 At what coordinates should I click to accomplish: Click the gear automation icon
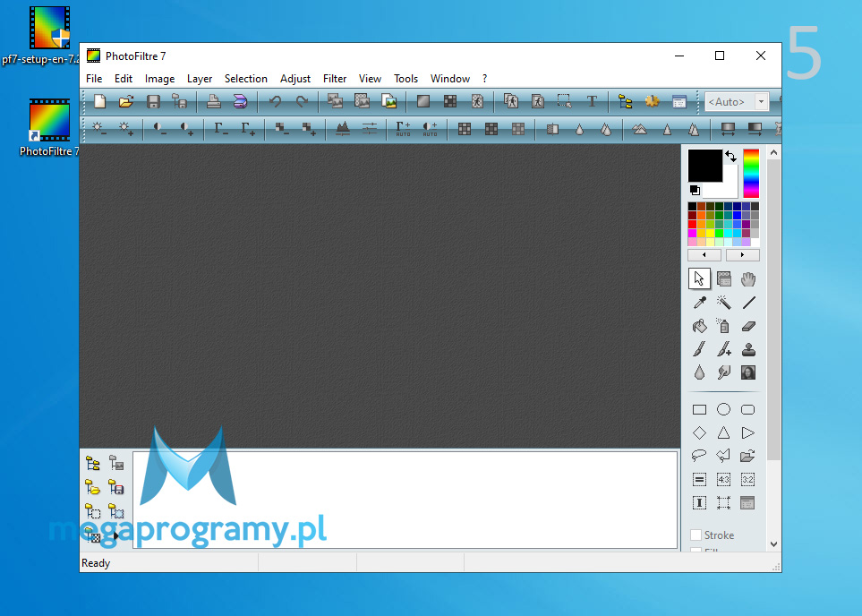652,102
